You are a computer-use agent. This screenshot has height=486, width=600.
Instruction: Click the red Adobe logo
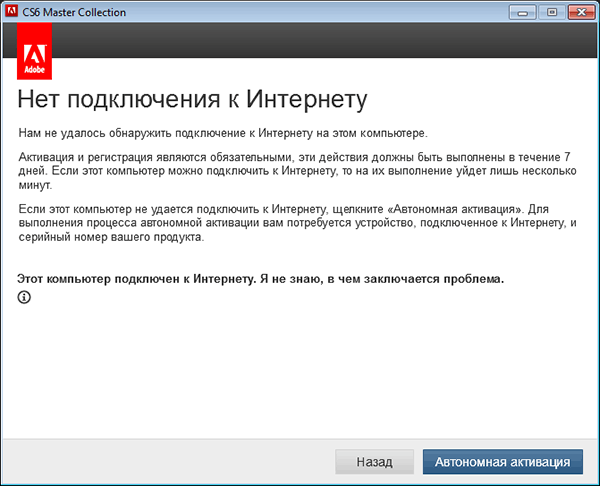tap(34, 51)
